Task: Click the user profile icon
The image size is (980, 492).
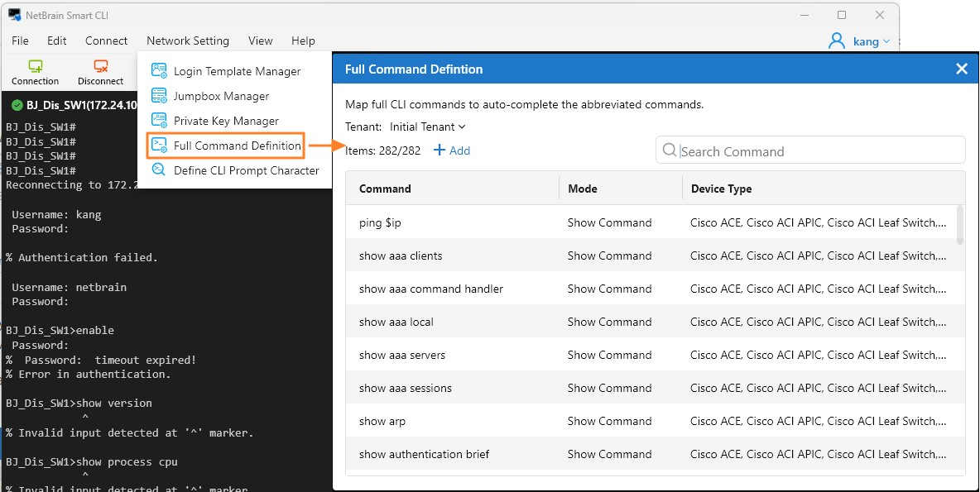Action: [x=837, y=41]
